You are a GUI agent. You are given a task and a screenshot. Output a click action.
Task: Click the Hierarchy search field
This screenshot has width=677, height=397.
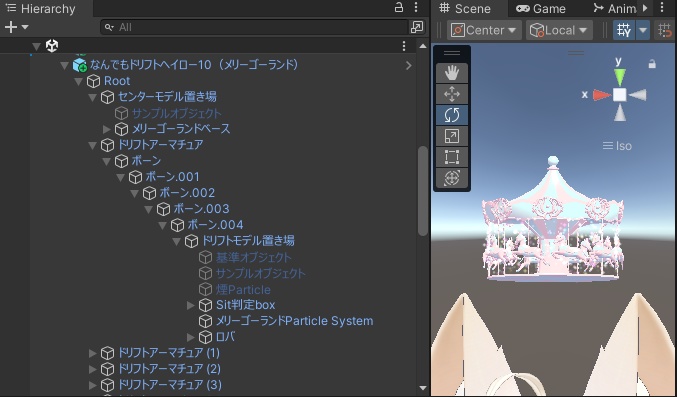point(254,27)
